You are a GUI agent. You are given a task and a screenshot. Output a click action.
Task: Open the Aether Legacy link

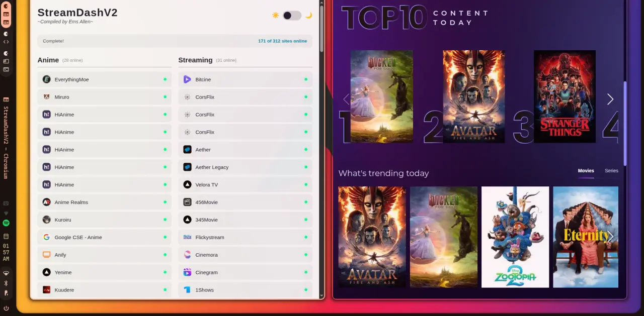point(246,167)
